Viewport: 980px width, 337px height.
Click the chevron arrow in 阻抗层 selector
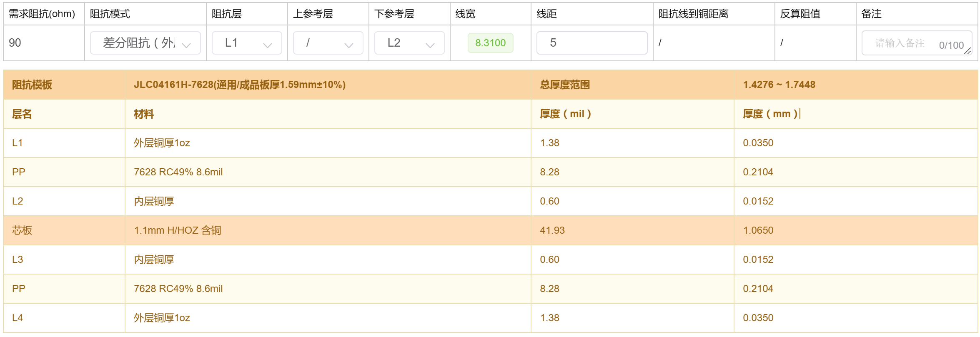pyautogui.click(x=268, y=45)
